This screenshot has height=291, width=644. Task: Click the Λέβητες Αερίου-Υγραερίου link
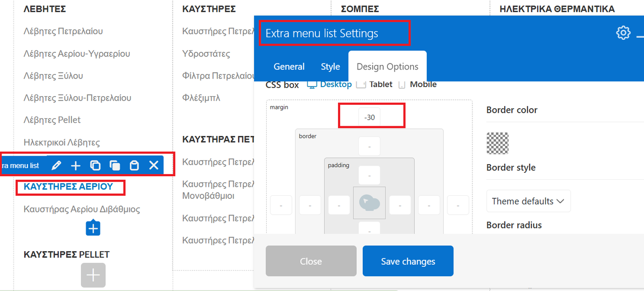(77, 53)
